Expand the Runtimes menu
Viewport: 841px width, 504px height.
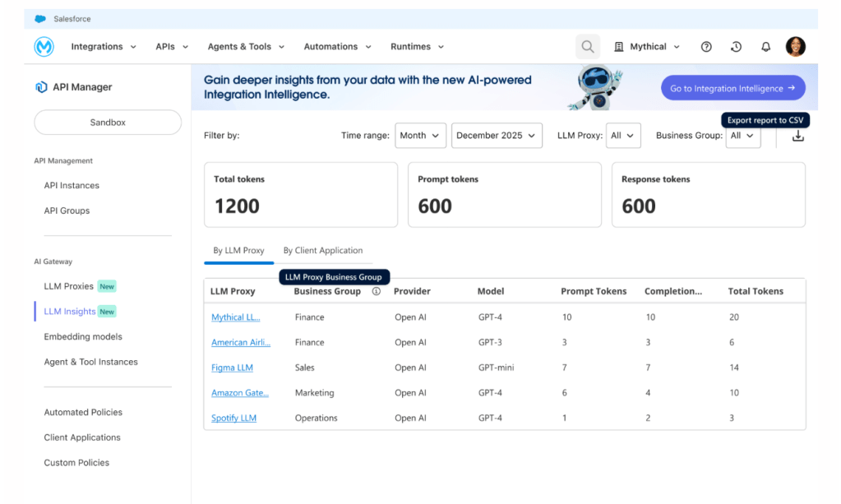click(x=418, y=47)
